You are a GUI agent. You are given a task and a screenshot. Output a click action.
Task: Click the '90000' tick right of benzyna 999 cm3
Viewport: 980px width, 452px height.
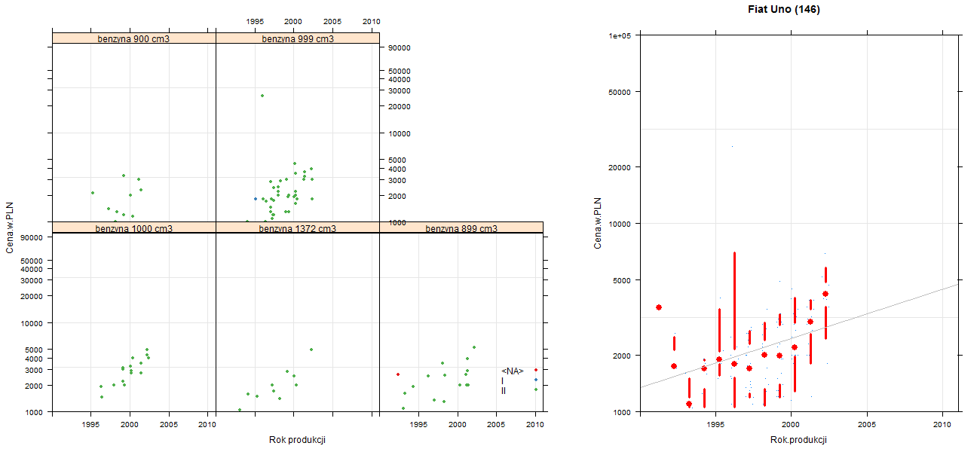401,47
